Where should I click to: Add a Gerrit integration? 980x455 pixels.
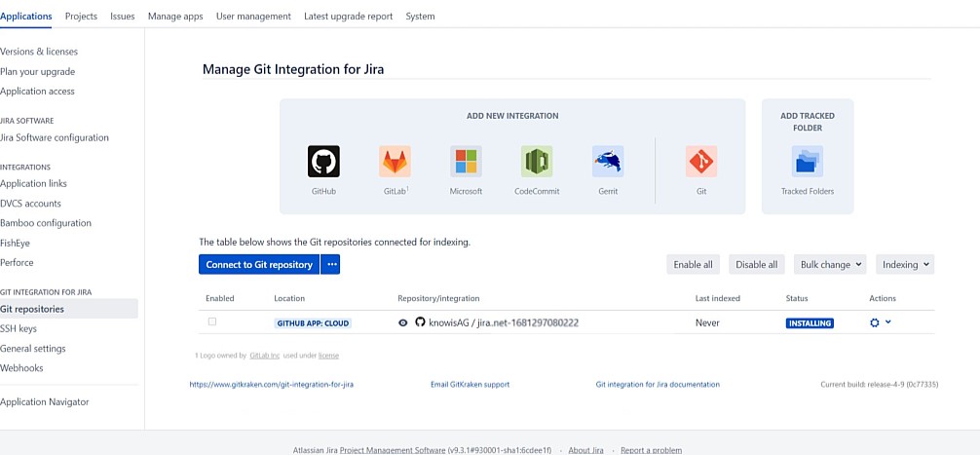(608, 162)
